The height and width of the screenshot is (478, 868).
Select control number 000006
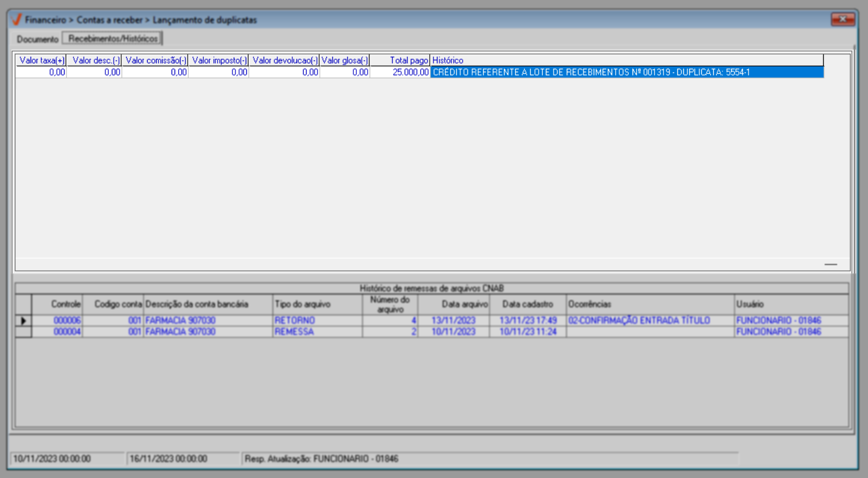pyautogui.click(x=57, y=321)
